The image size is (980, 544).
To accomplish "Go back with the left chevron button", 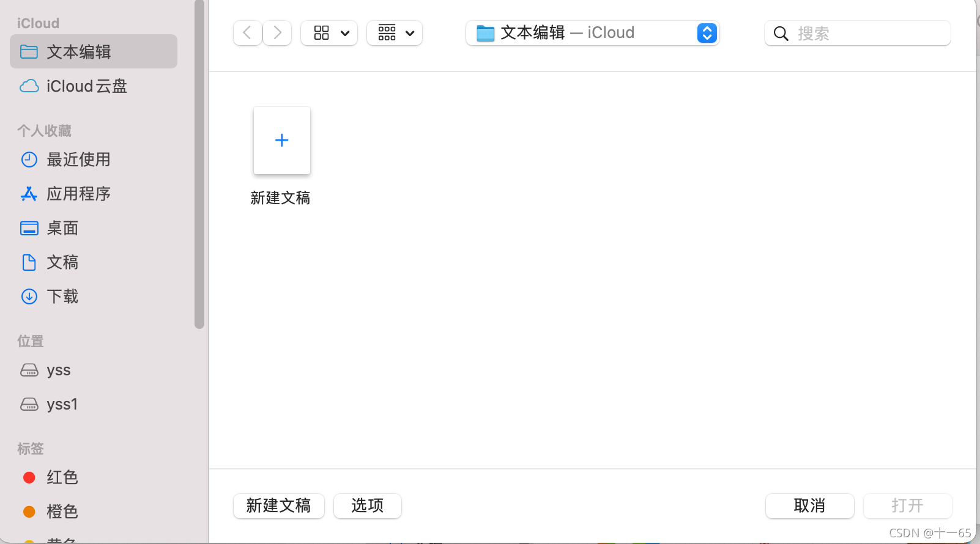I will coord(248,33).
